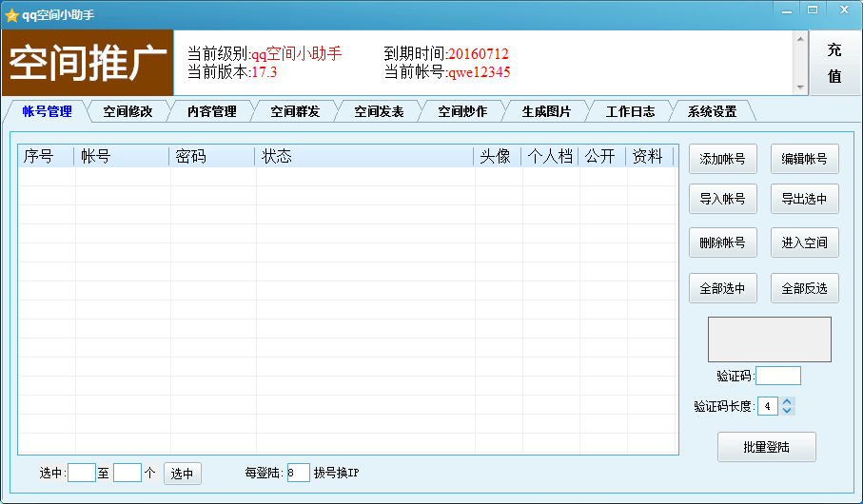Focus the 选中 range start field
The image size is (863, 504).
82,473
